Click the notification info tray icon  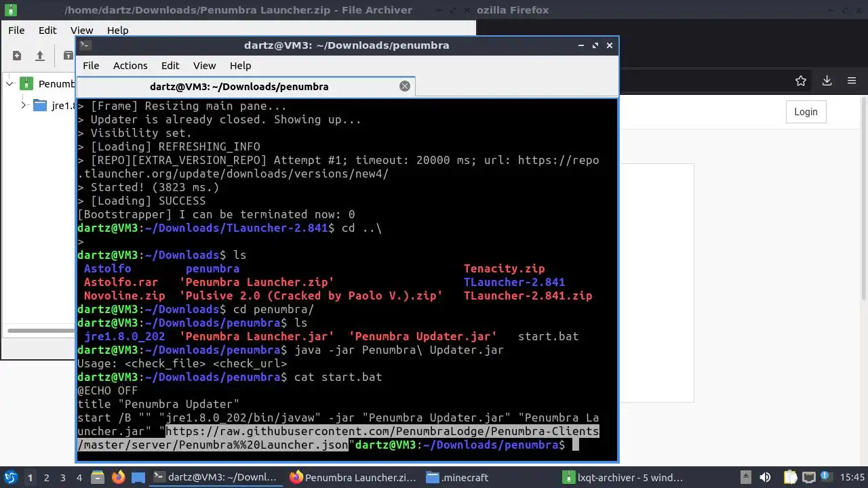click(827, 477)
